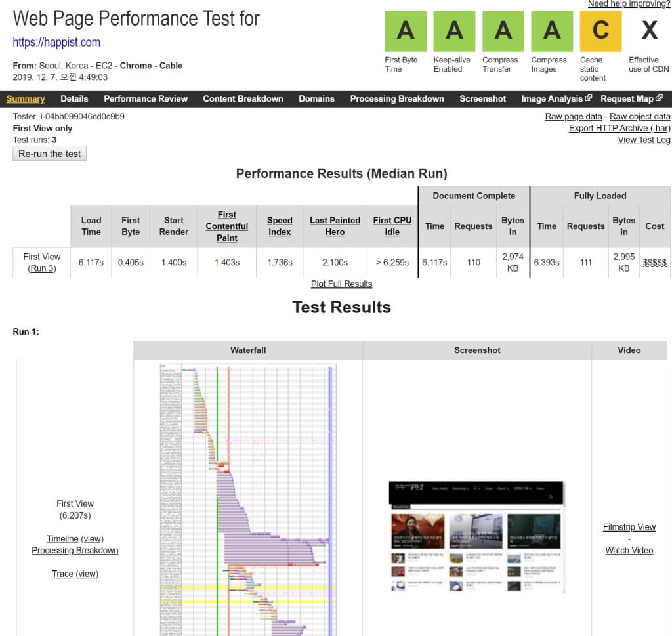Export the HTTP Archive (.har) file
This screenshot has width=672, height=636.
click(619, 129)
